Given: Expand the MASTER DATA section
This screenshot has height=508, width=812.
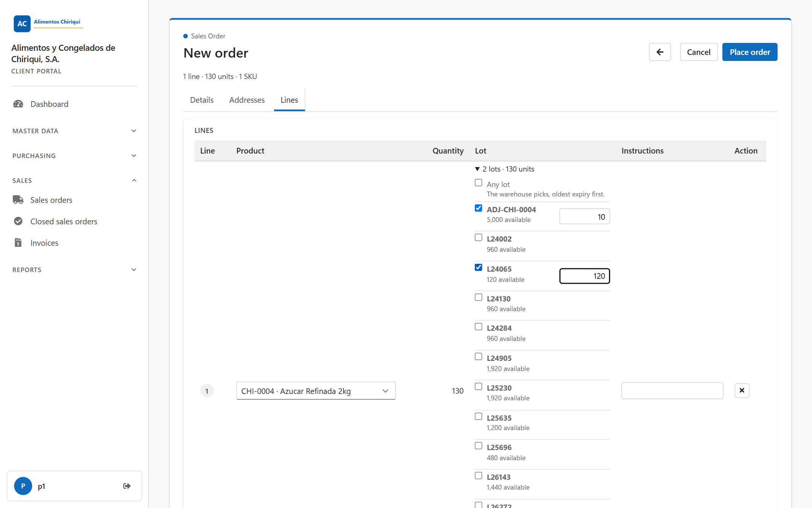Looking at the screenshot, I should pyautogui.click(x=74, y=131).
